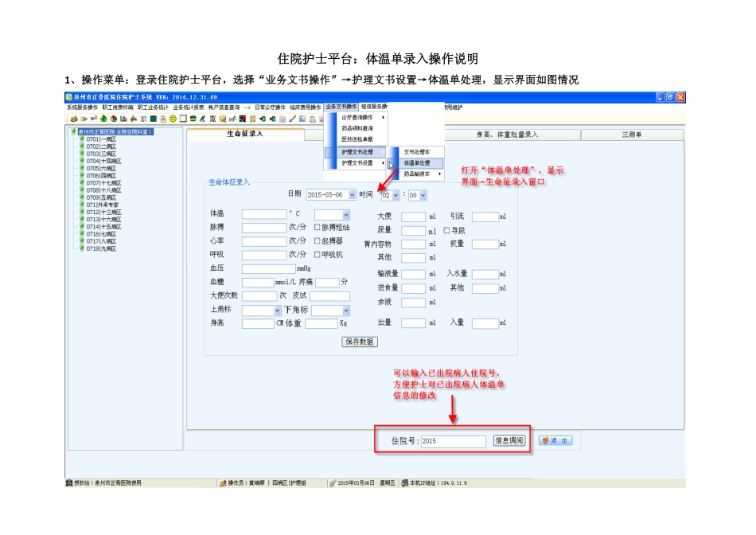Select tree node 0709|五病区
756x535 pixels.
click(101, 197)
